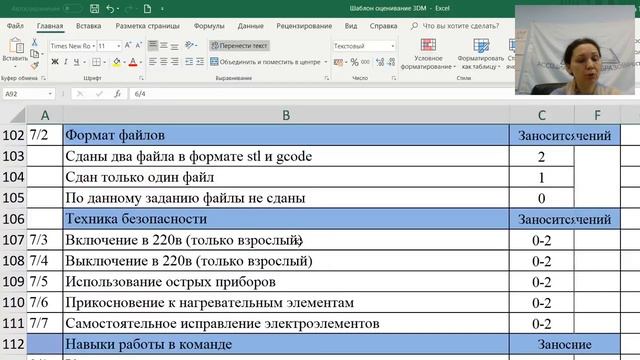Switch to the Данные tab
This screenshot has height=360, width=640.
[x=251, y=26]
